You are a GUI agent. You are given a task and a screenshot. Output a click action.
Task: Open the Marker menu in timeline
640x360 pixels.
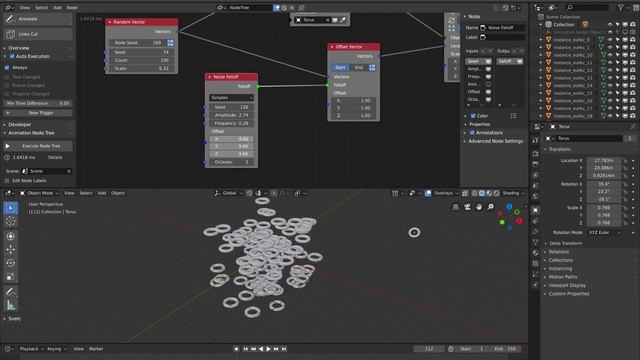click(96, 349)
